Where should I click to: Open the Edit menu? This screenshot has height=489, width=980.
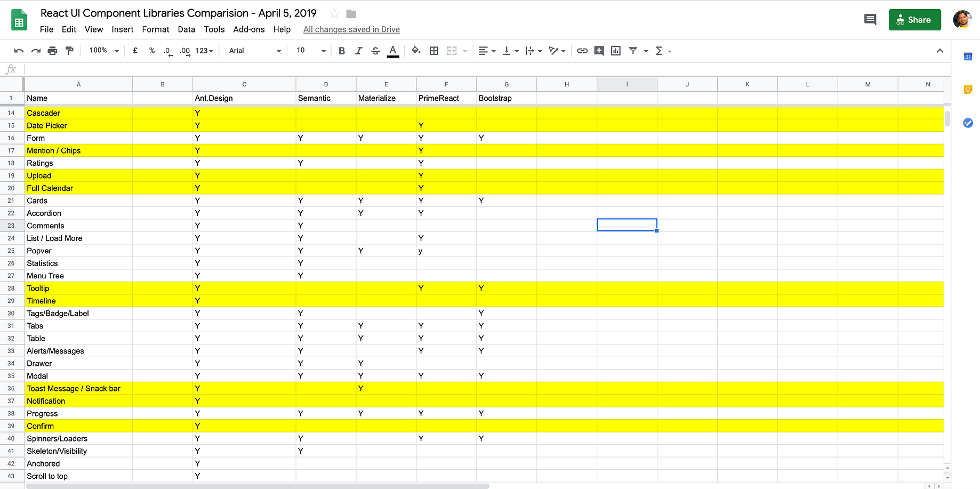point(69,29)
